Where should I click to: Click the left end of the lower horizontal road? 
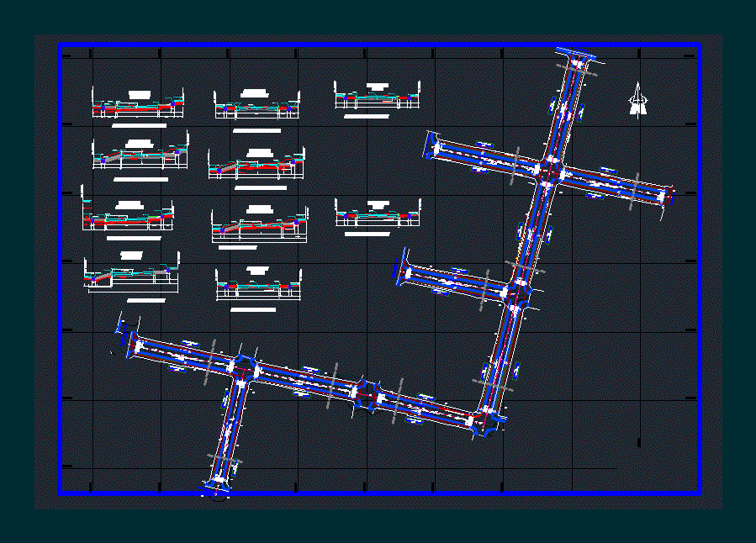pos(133,341)
